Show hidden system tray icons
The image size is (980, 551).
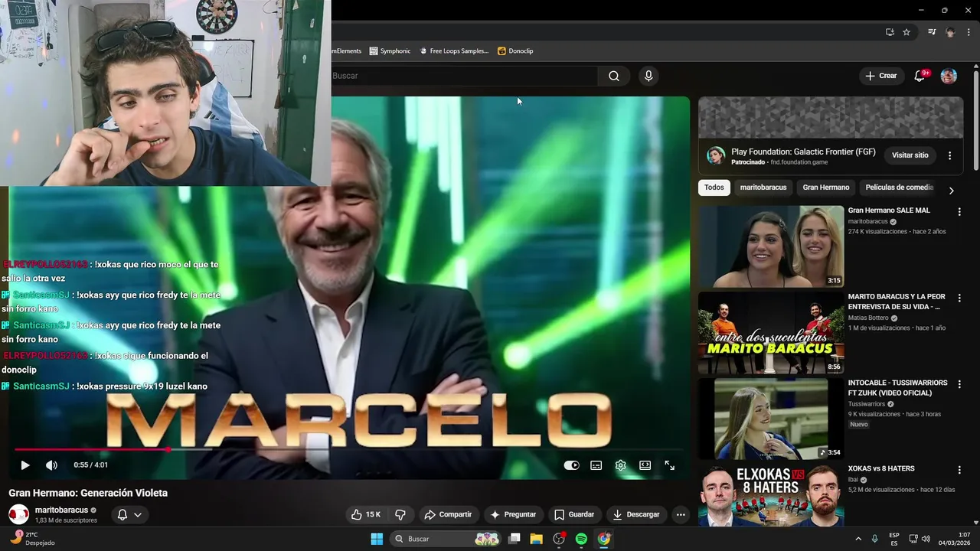pos(858,539)
